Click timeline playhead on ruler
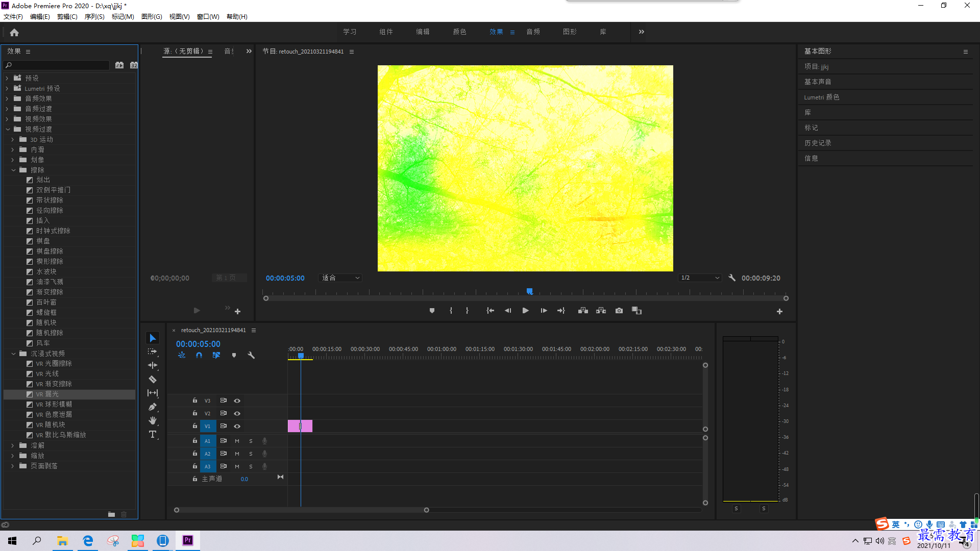 point(301,356)
